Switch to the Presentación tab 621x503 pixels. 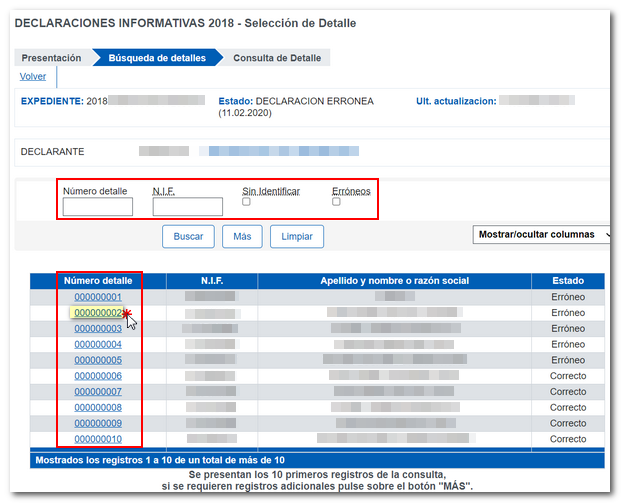[51, 58]
